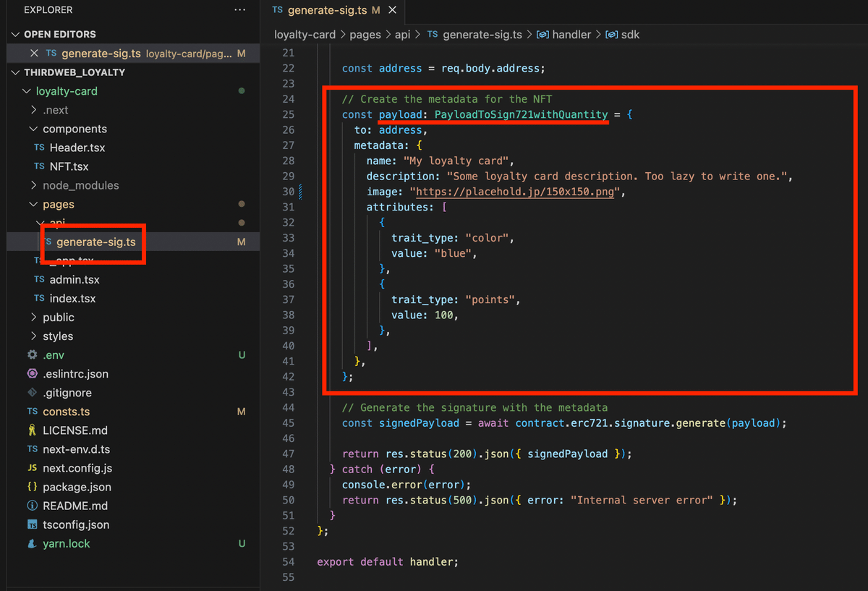Screen dimensions: 868x591
Task: Click the next.config.js JS icon
Action: click(32, 467)
